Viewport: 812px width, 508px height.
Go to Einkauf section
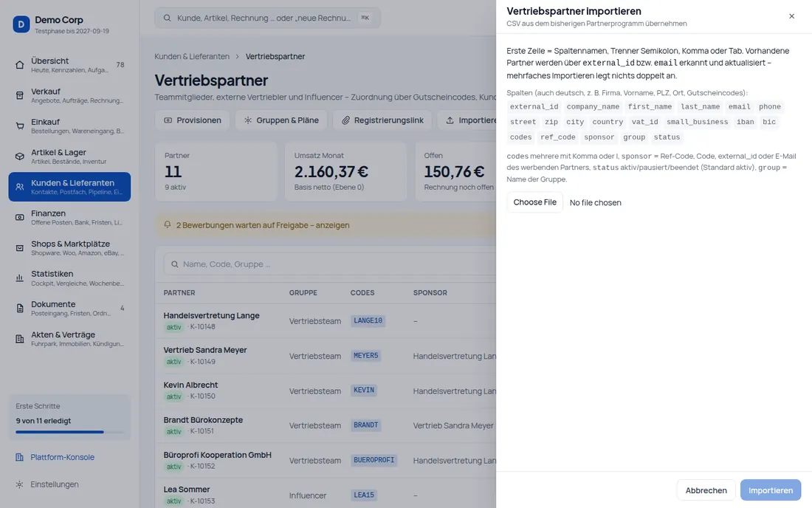(69, 126)
